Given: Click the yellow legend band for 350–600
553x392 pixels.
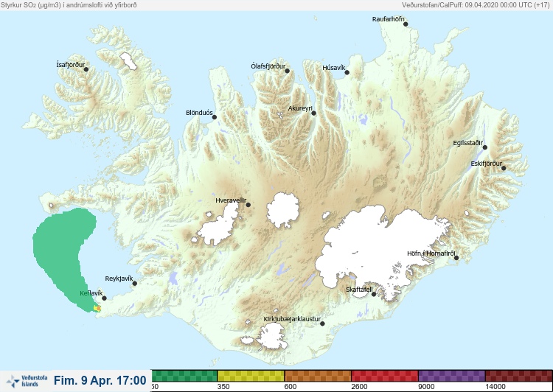Looking at the screenshot, I should pyautogui.click(x=251, y=376).
